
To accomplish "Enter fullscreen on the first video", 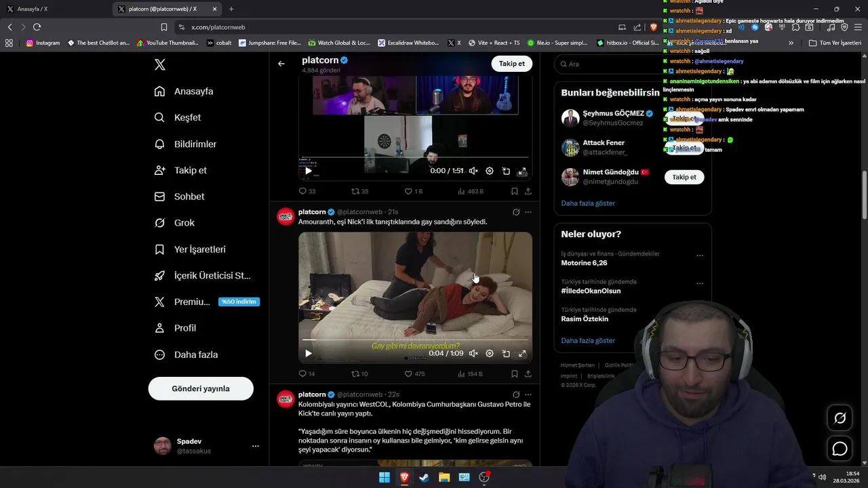I will pos(522,171).
